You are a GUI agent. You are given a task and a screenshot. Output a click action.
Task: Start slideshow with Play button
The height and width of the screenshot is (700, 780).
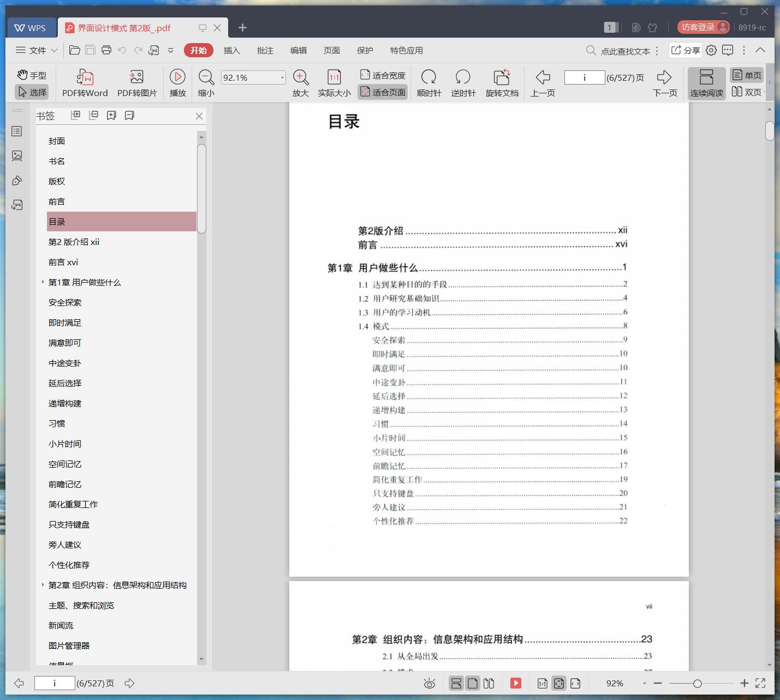pos(178,83)
